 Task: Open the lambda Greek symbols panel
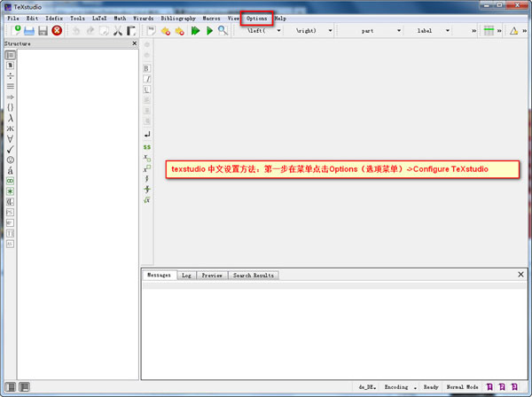tap(10, 118)
